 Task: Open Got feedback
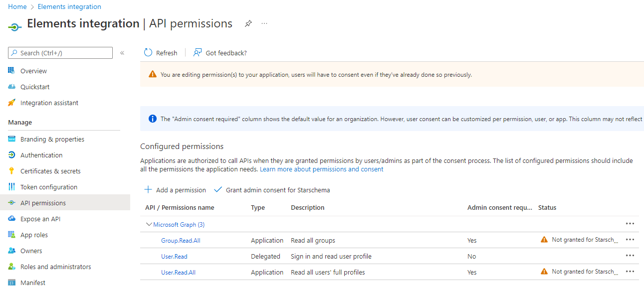tap(220, 53)
